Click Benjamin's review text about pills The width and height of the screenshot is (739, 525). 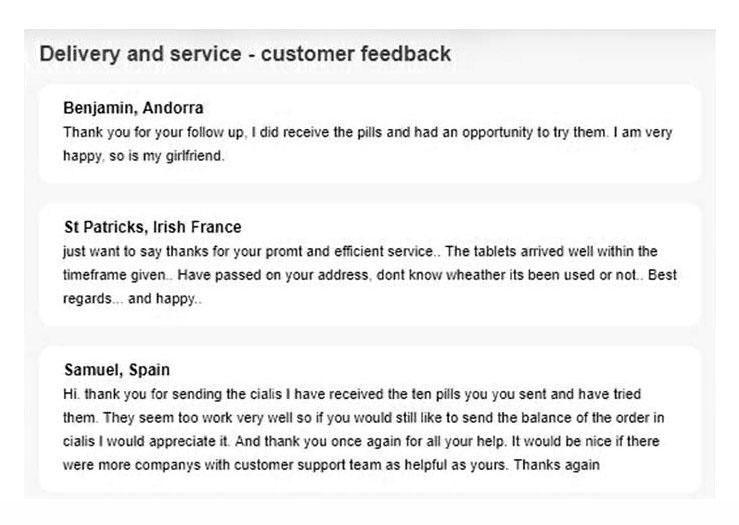point(368,144)
